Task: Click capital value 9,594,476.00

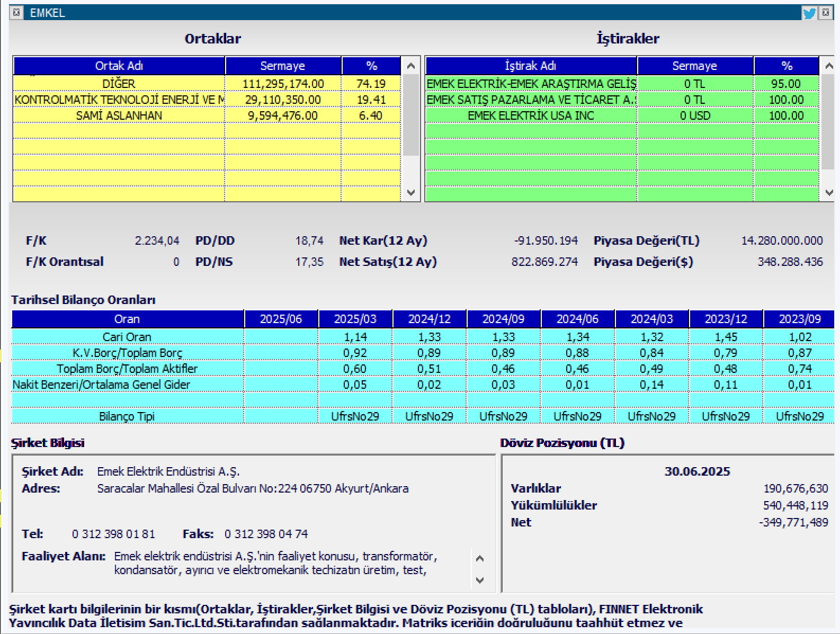Action: click(283, 115)
